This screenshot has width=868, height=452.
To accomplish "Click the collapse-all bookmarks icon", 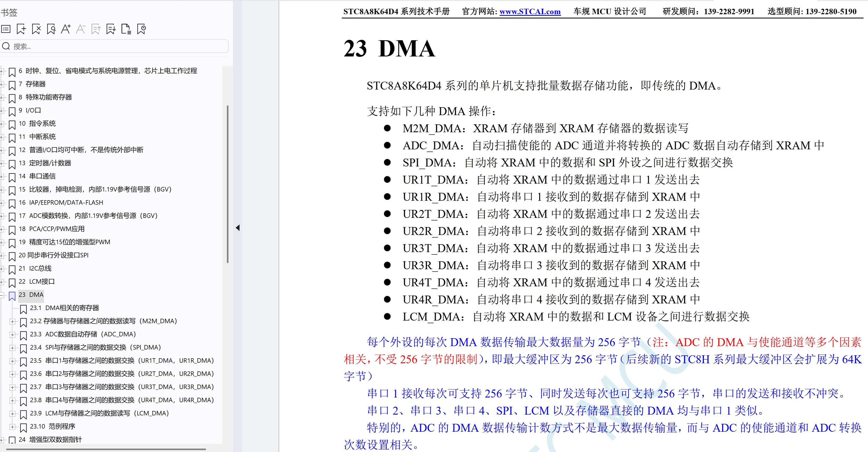I will [142, 29].
